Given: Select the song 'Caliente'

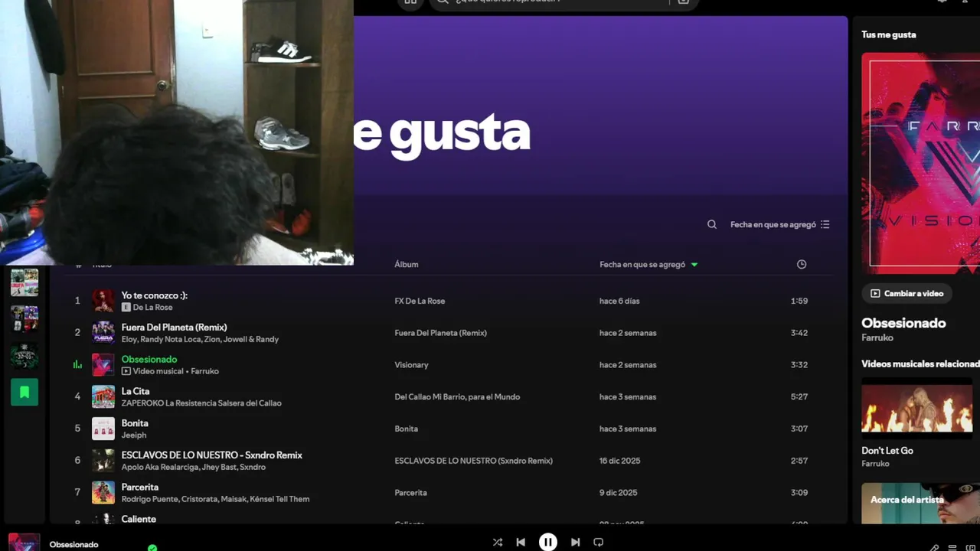Looking at the screenshot, I should tap(139, 519).
